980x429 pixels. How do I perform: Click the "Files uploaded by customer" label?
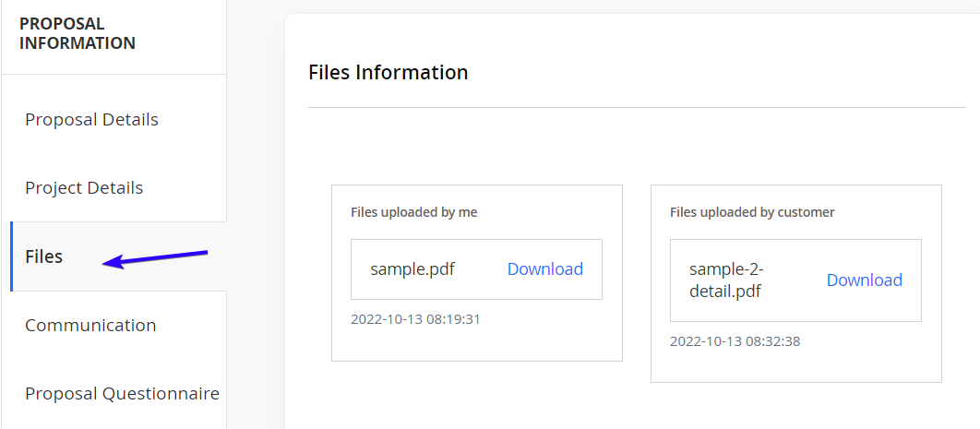click(752, 212)
